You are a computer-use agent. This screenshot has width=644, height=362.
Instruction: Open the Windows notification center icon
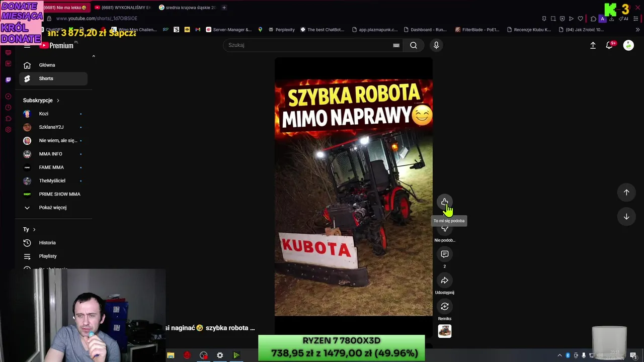pyautogui.click(x=633, y=355)
